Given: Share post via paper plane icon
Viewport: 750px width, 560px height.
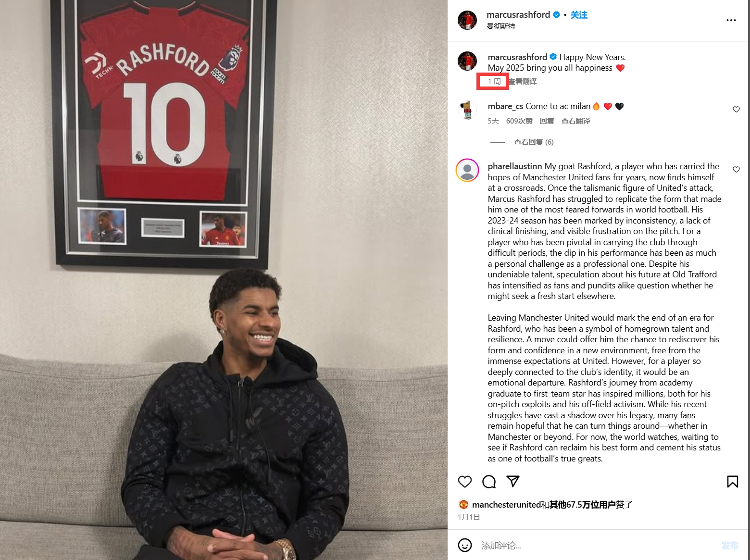Looking at the screenshot, I should (x=513, y=481).
